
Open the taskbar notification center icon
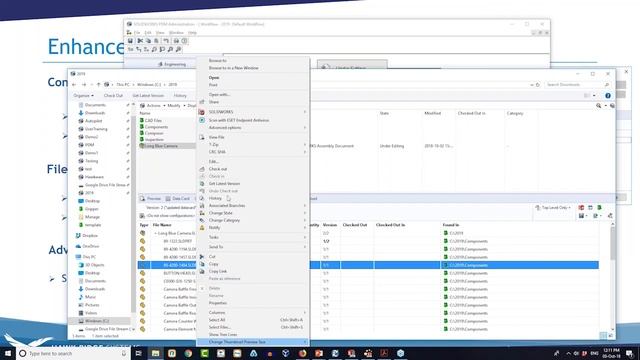tap(630, 353)
